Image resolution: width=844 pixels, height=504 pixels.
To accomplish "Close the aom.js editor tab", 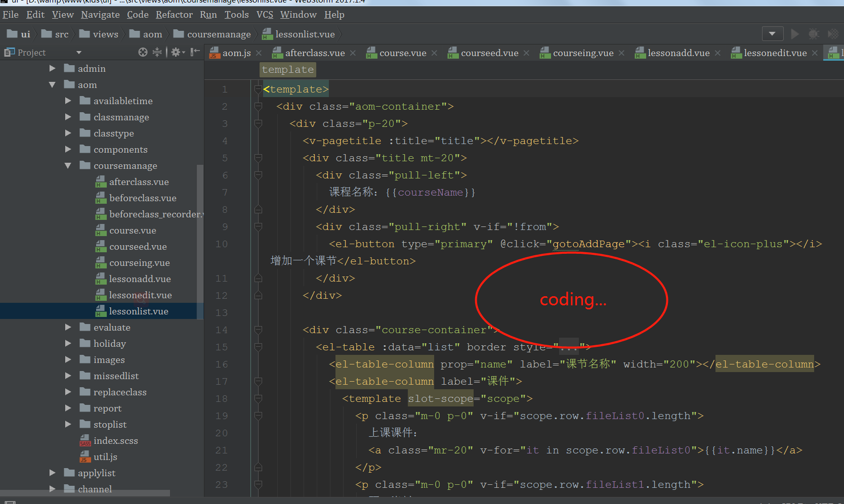I will point(259,53).
